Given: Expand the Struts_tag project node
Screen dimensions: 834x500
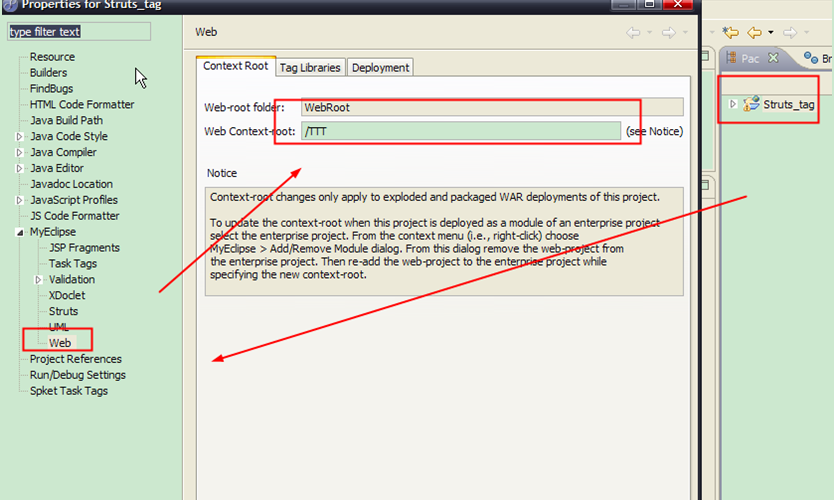Looking at the screenshot, I should click(733, 104).
